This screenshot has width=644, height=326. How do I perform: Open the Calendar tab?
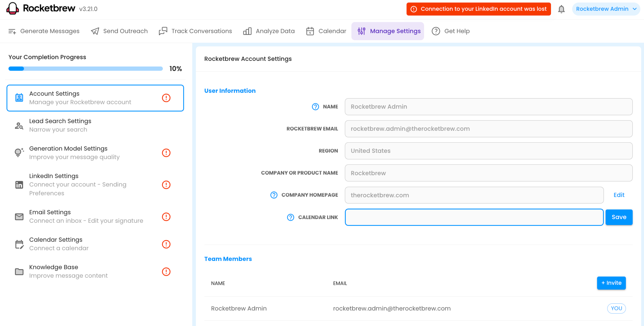click(326, 31)
